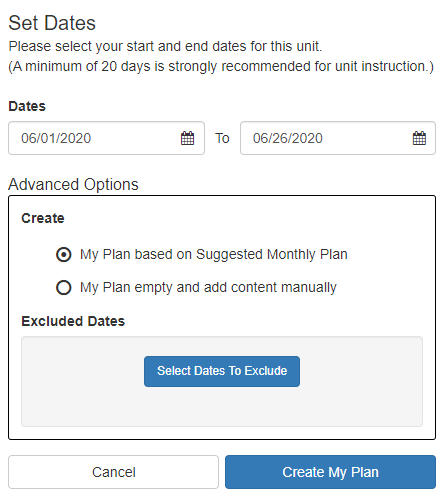442x503 pixels.
Task: Select the empty plan radio button
Action: [64, 288]
